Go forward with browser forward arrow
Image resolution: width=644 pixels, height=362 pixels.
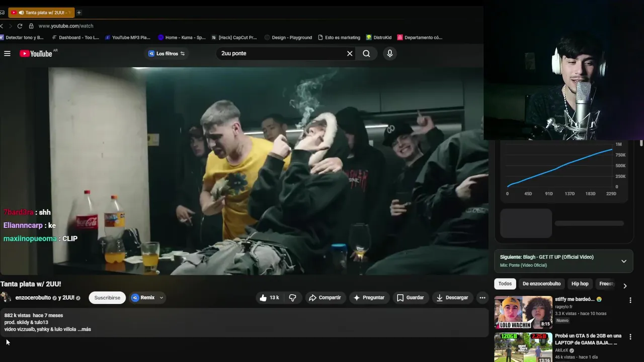pyautogui.click(x=10, y=26)
